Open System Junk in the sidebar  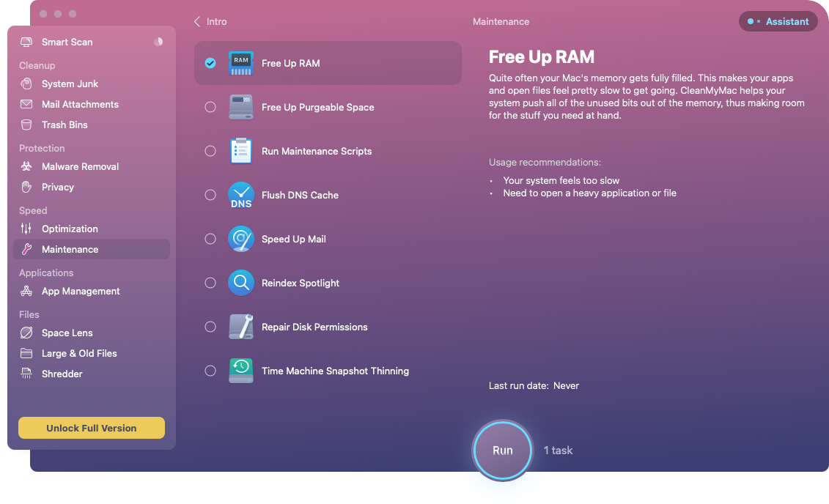point(92,84)
